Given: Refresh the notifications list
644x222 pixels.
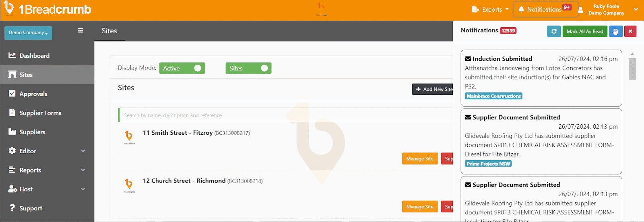Looking at the screenshot, I should [554, 31].
